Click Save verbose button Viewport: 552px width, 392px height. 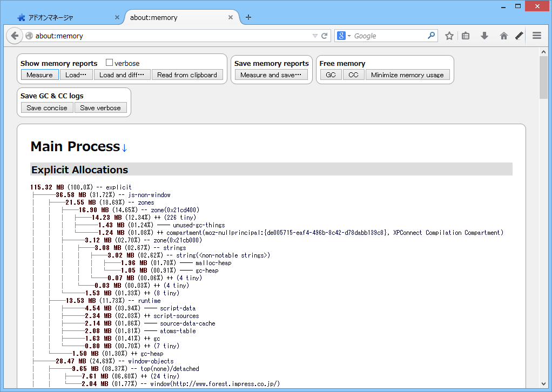100,107
